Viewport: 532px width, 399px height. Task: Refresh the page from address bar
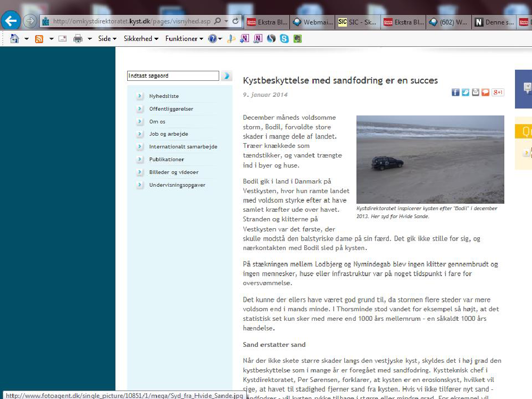(236, 21)
